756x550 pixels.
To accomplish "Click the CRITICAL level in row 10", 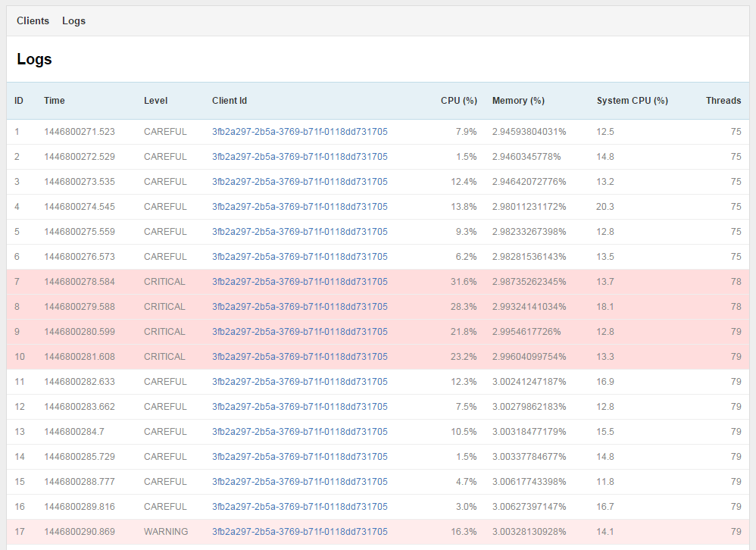I will click(164, 357).
